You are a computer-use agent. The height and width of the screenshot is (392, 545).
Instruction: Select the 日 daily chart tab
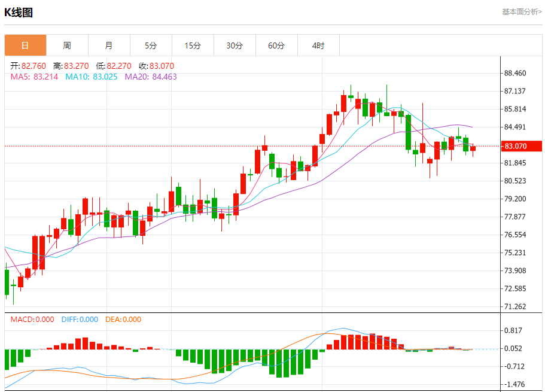[25, 45]
